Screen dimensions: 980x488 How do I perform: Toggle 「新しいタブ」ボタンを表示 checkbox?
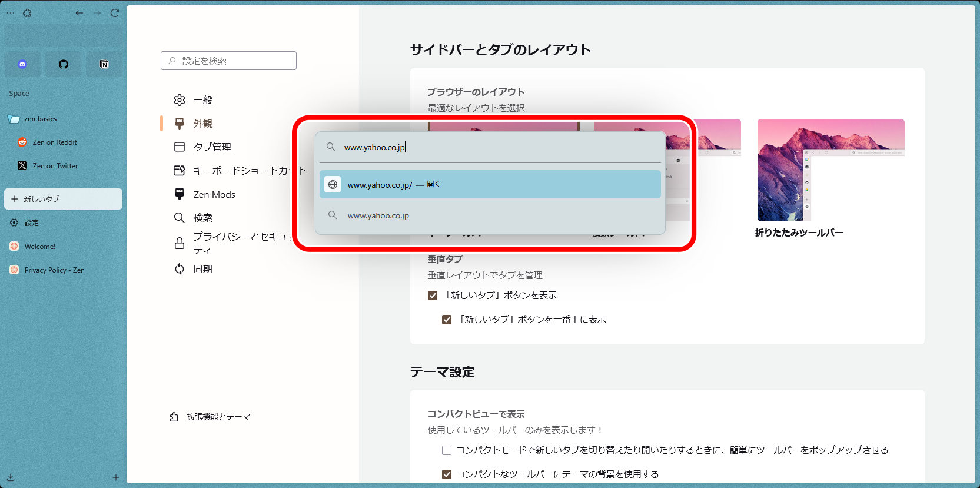[433, 296]
